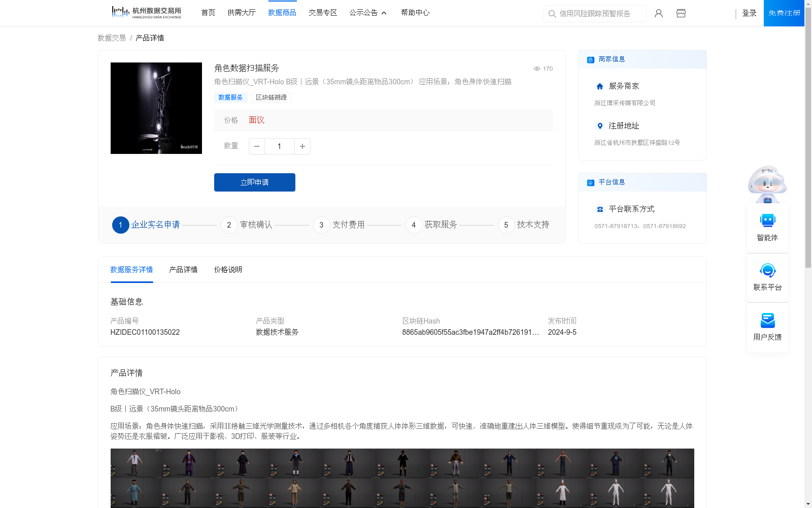The width and height of the screenshot is (812, 508).
Task: Open the user profile icon
Action: (x=659, y=13)
